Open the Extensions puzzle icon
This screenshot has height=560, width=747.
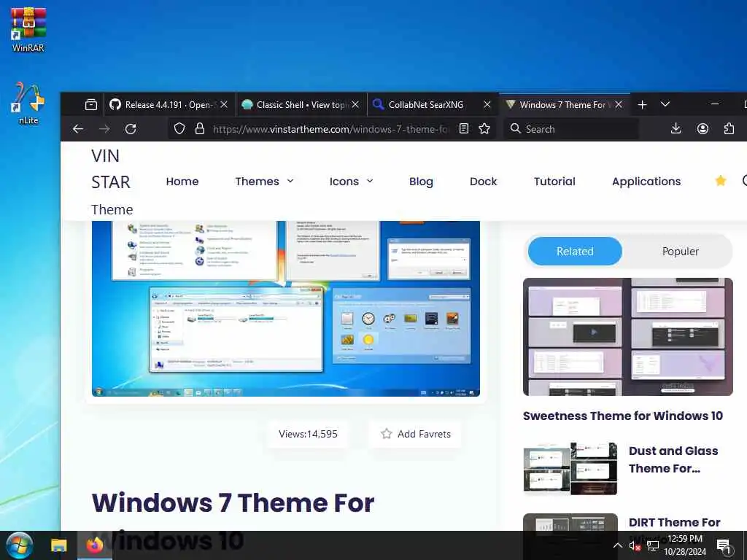729,128
